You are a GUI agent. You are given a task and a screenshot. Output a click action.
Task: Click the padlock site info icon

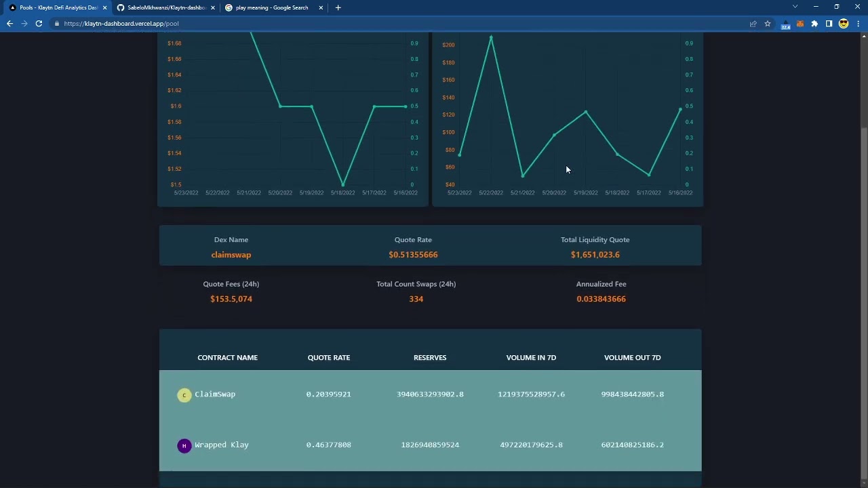57,23
